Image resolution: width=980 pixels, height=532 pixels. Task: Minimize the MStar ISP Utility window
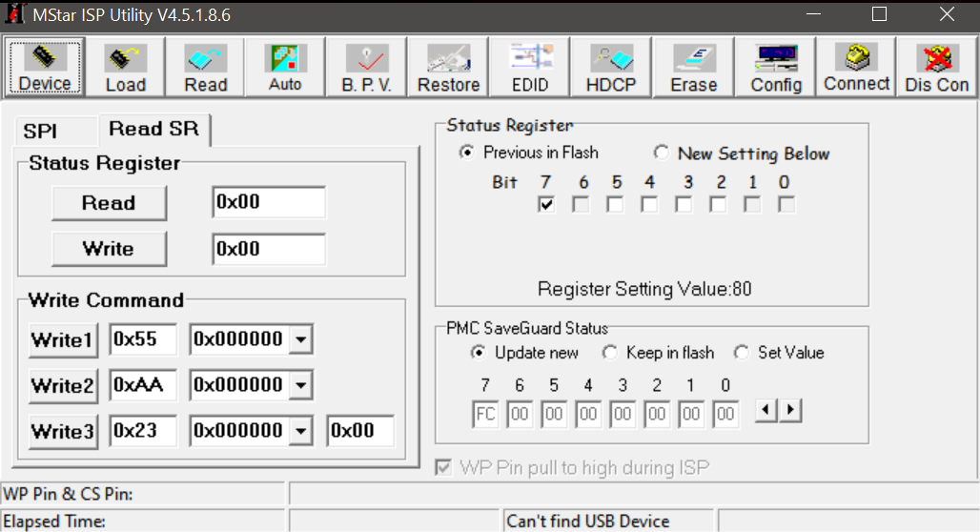coord(813,13)
